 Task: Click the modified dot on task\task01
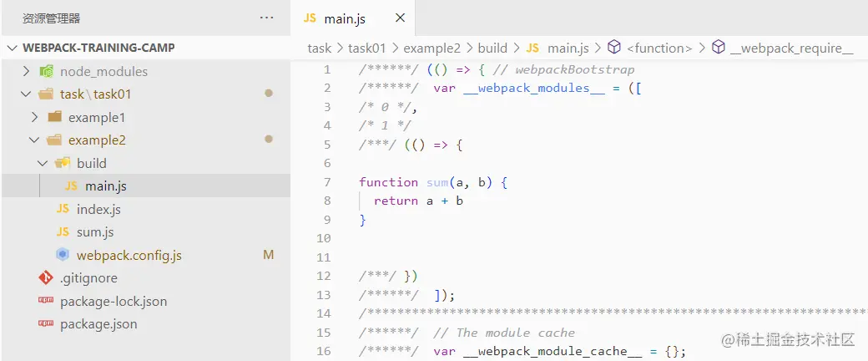tap(269, 94)
